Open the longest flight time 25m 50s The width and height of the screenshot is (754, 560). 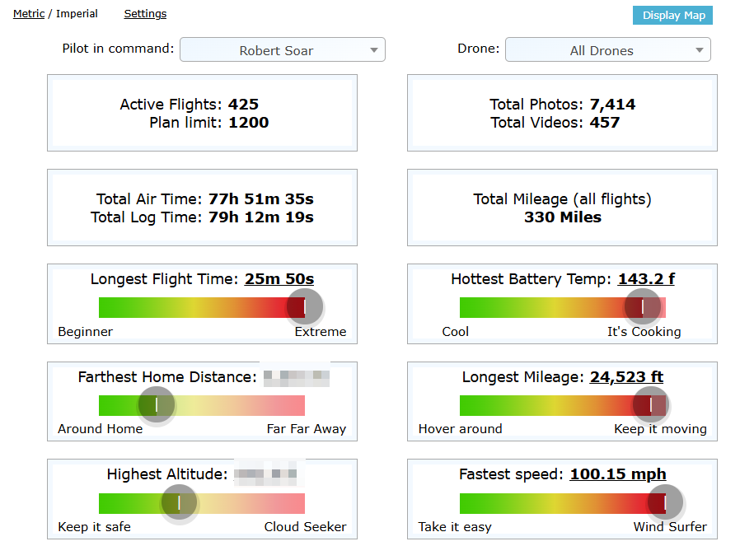(279, 279)
